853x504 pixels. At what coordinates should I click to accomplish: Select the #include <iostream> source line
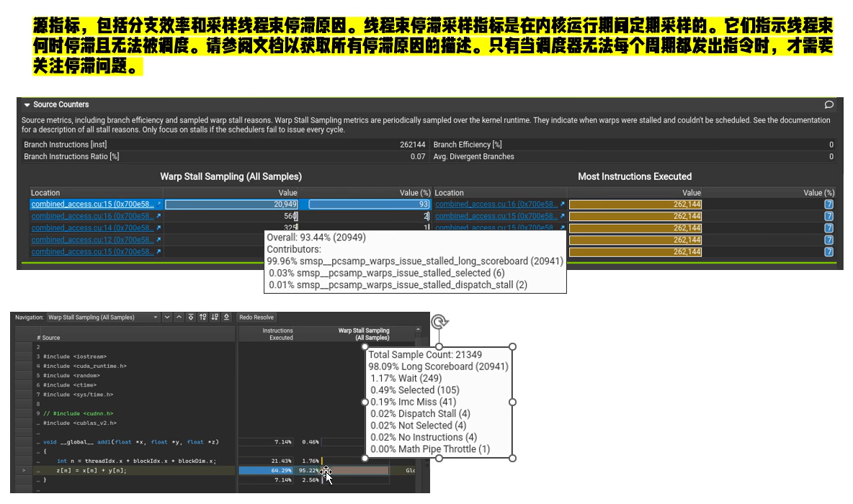click(x=74, y=356)
